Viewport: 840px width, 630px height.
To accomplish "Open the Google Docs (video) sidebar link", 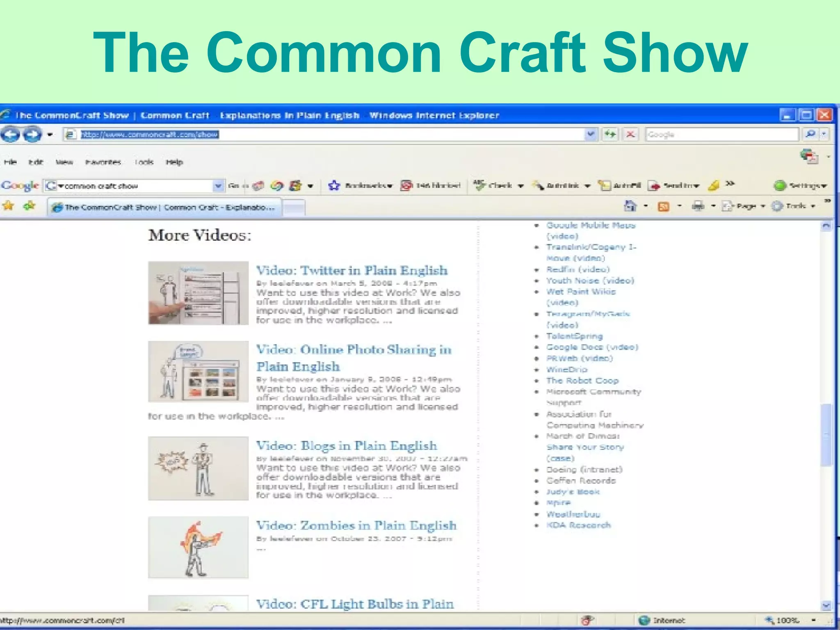I will 592,347.
